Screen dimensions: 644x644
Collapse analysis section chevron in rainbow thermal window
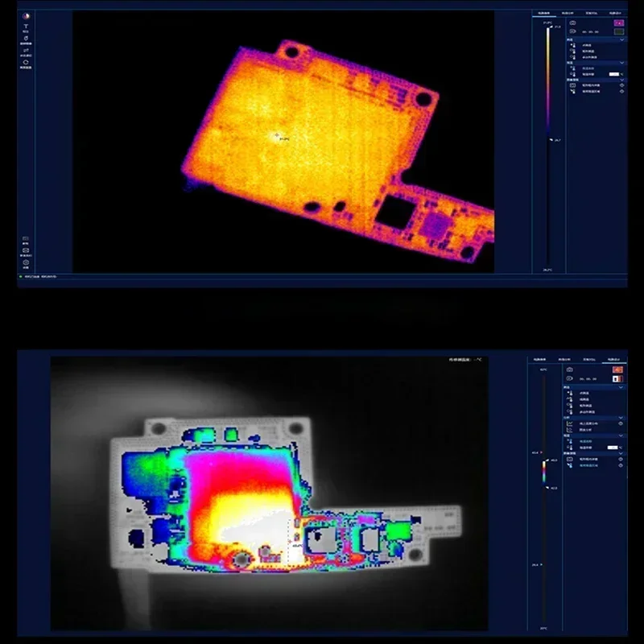point(621,418)
